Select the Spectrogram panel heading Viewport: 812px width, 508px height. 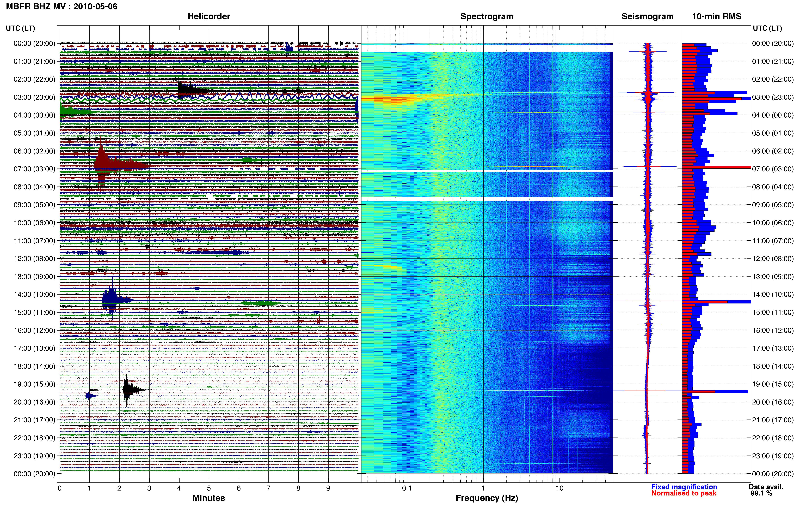[487, 16]
